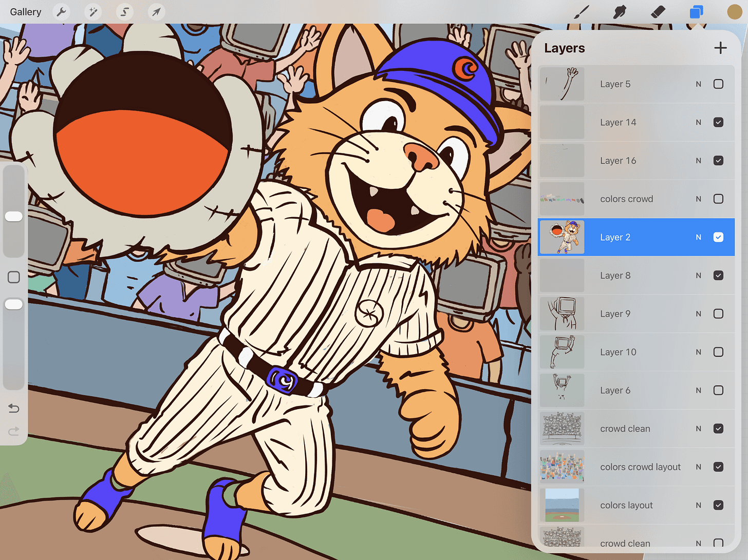Select the colors crowd layout thumbnail
Screen dimensions: 748x560
click(x=562, y=467)
